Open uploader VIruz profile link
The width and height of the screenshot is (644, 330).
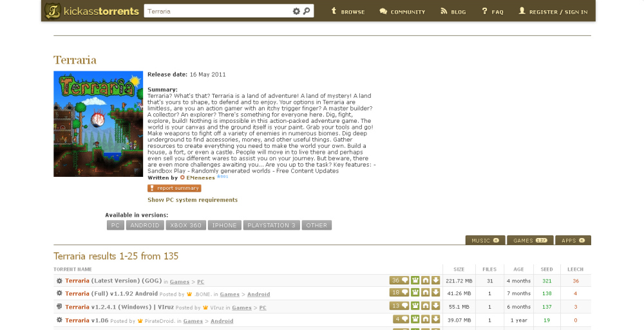[216, 308]
